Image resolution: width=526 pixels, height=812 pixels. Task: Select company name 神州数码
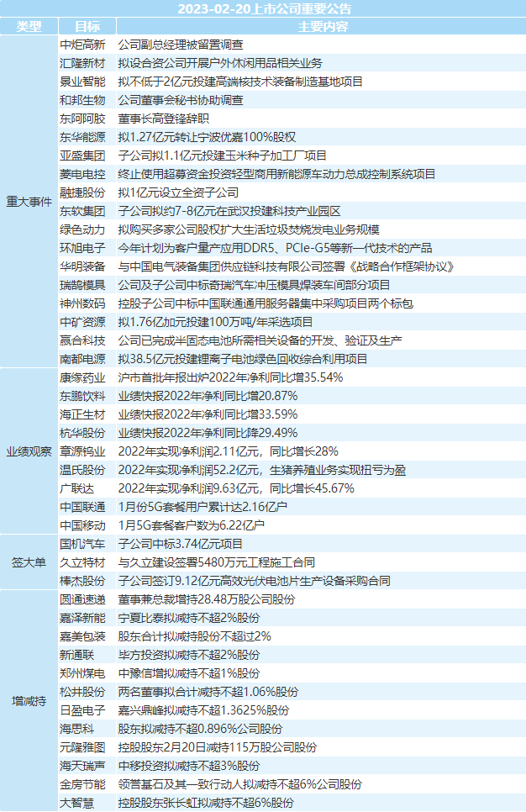(82, 303)
